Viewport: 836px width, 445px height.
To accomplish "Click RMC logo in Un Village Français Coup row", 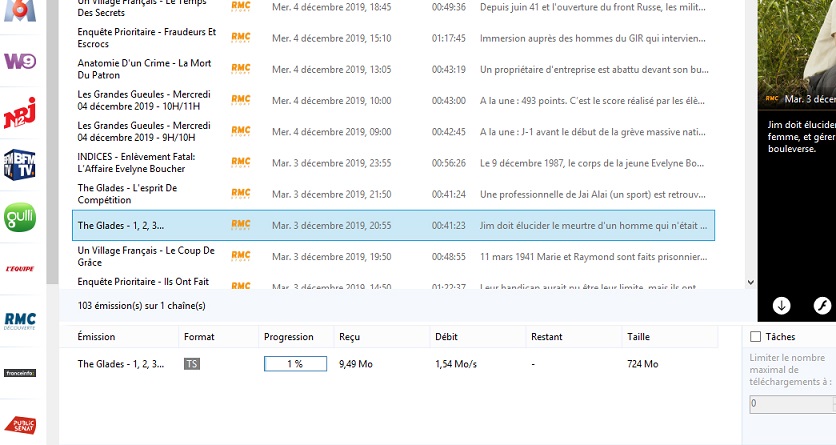I will point(240,256).
